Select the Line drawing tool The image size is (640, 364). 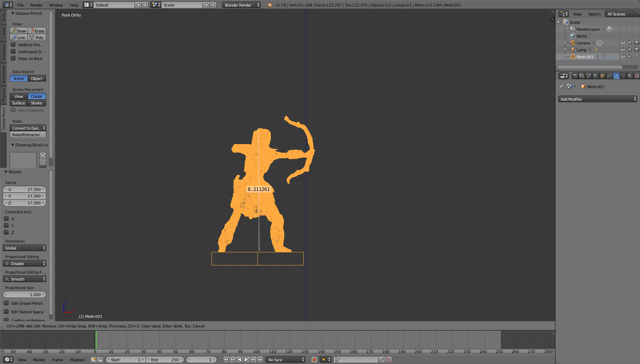[19, 38]
